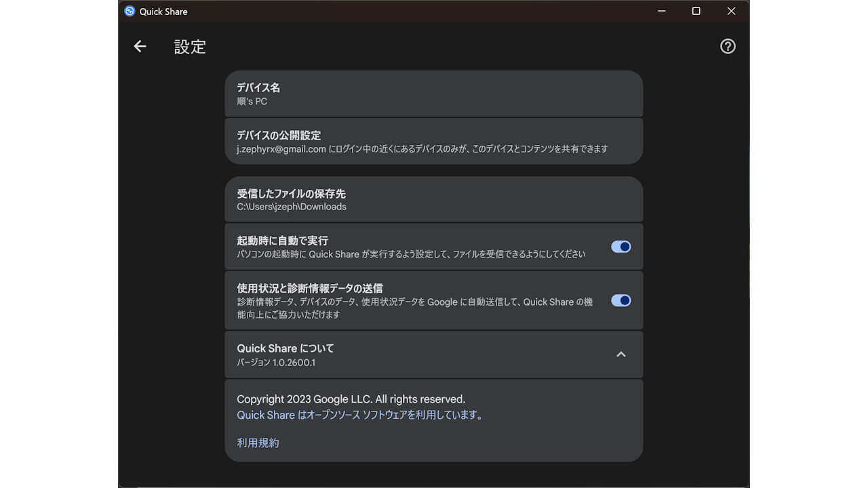This screenshot has width=868, height=488.
Task: Click the 診断情報データ description text
Action: pyautogui.click(x=415, y=308)
